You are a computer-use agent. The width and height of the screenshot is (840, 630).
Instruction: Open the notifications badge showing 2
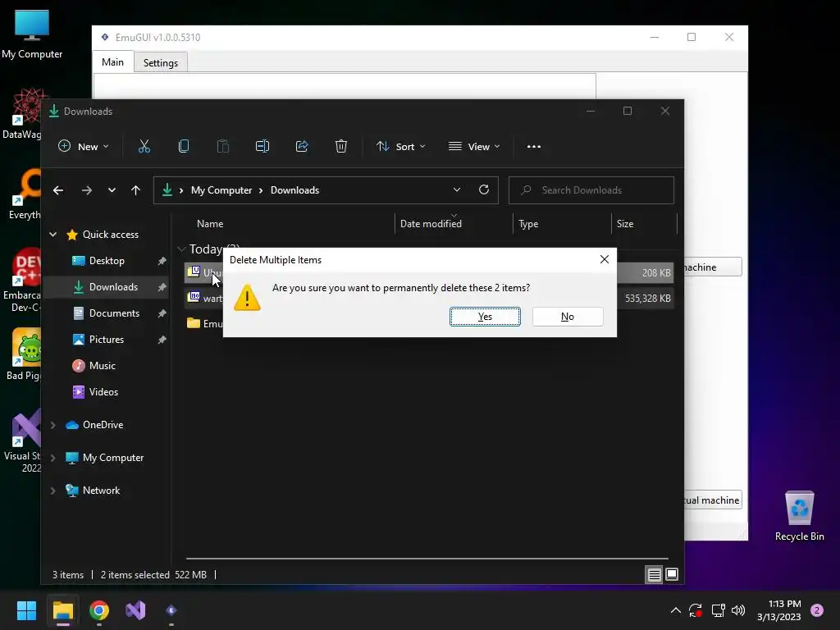click(x=817, y=610)
